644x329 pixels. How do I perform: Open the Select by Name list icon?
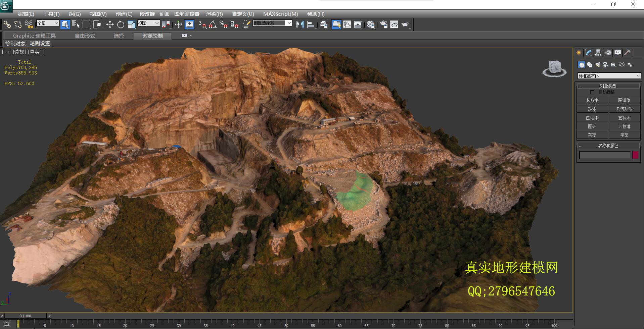pos(76,24)
